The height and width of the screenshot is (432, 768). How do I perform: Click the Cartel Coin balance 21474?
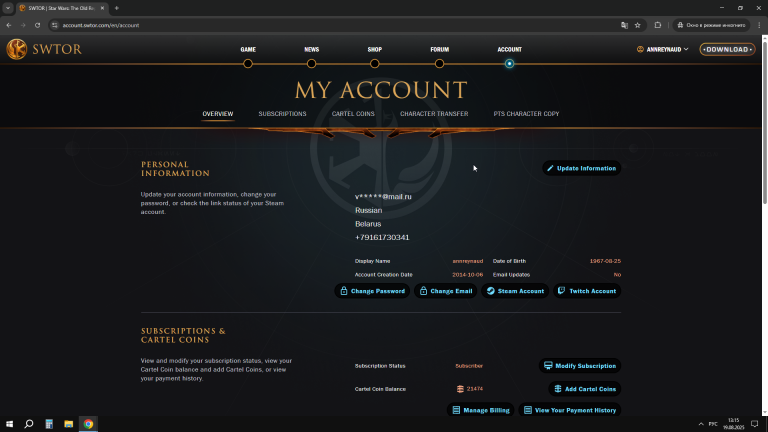tap(475, 388)
